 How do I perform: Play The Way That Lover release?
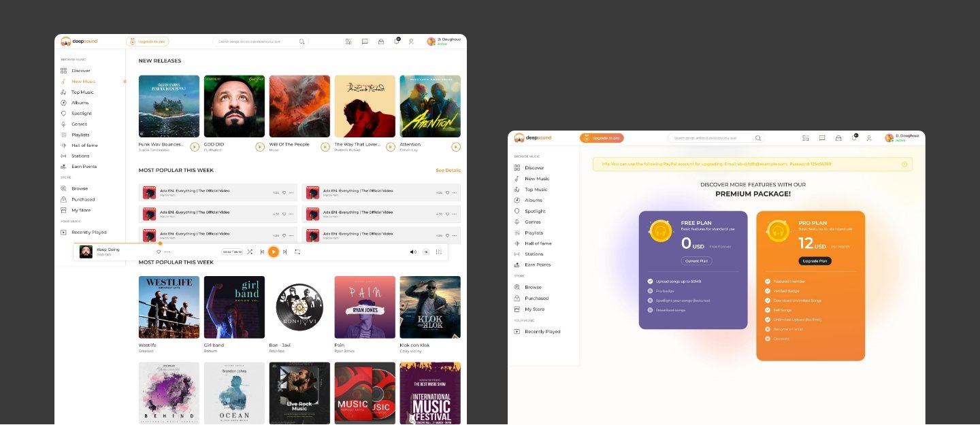[391, 146]
